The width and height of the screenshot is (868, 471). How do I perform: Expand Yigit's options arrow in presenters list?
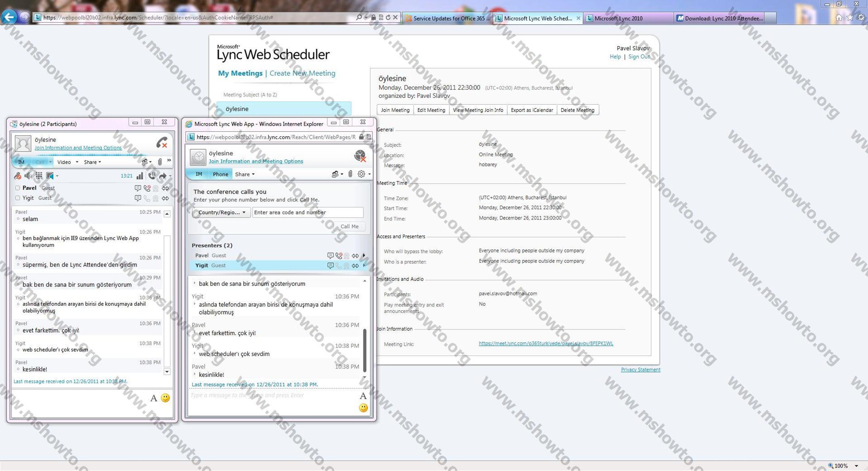364,266
